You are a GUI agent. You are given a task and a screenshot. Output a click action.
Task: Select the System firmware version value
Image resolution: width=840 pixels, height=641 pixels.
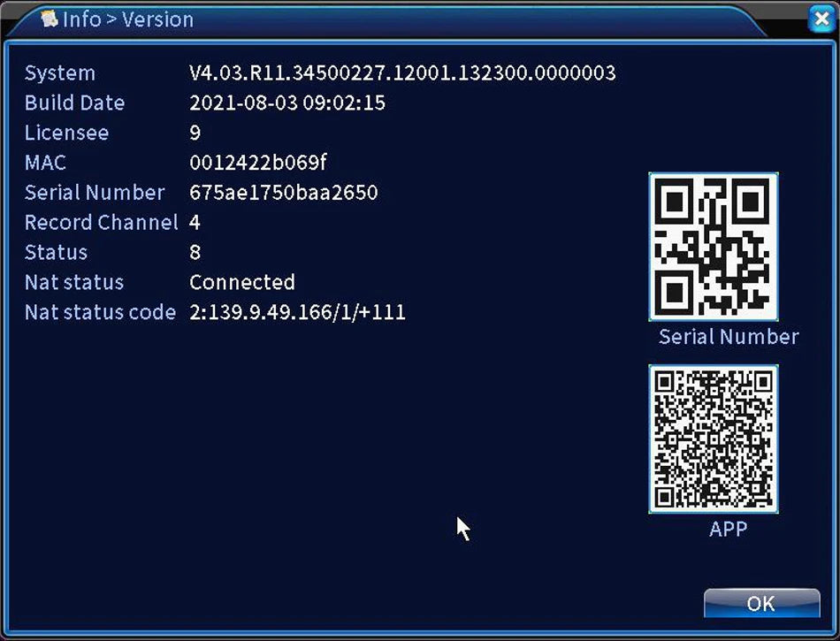coord(402,73)
